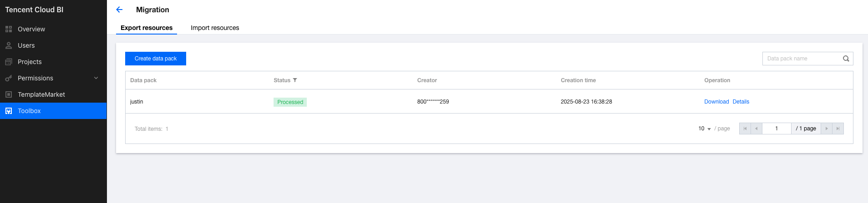Expand the Permissions submenu chevron

coord(96,78)
